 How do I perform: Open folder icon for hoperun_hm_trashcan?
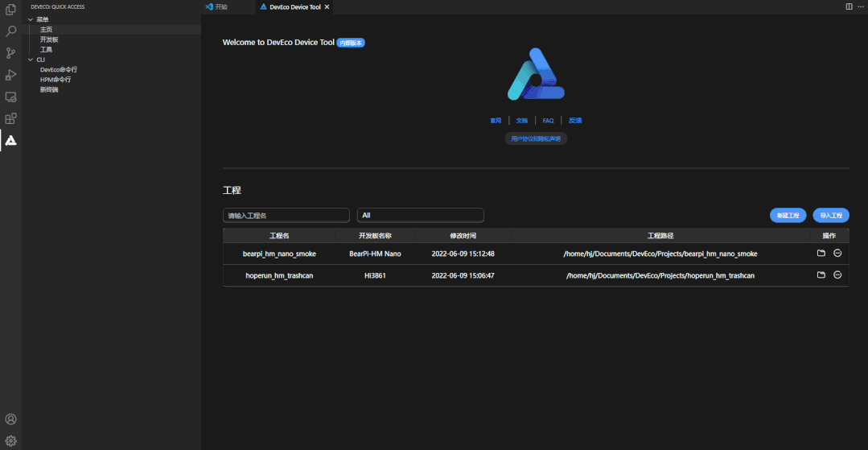click(821, 275)
